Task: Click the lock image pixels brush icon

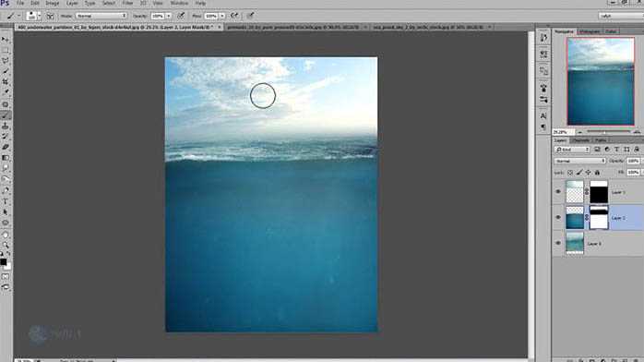Action: pyautogui.click(x=579, y=173)
